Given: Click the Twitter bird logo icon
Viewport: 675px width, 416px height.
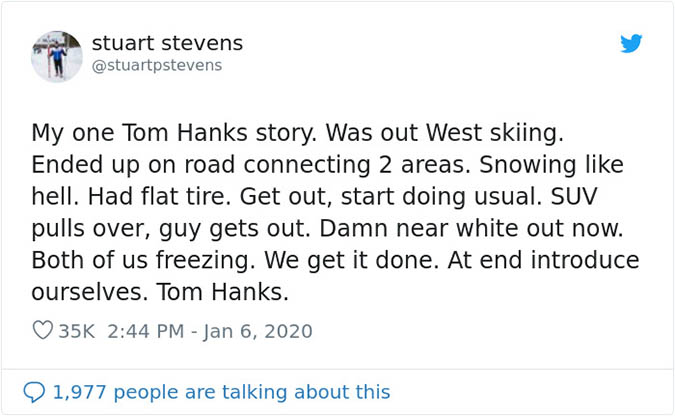Looking at the screenshot, I should [630, 44].
